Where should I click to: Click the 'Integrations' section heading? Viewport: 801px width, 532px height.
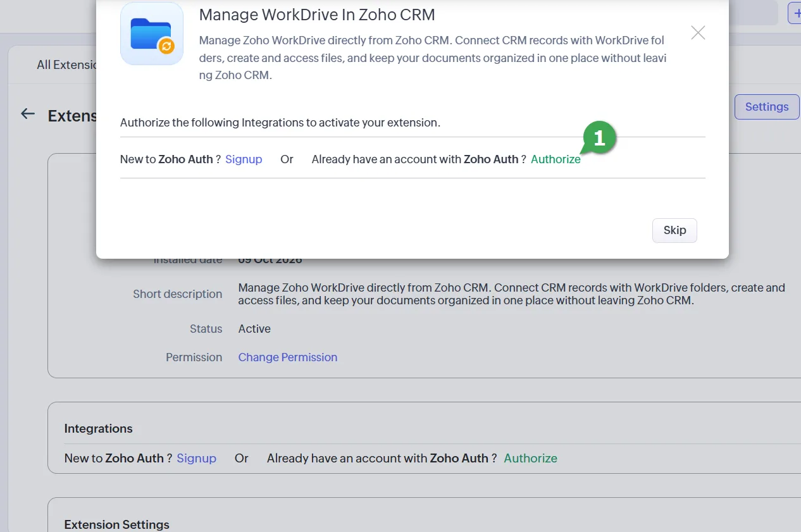(x=99, y=428)
